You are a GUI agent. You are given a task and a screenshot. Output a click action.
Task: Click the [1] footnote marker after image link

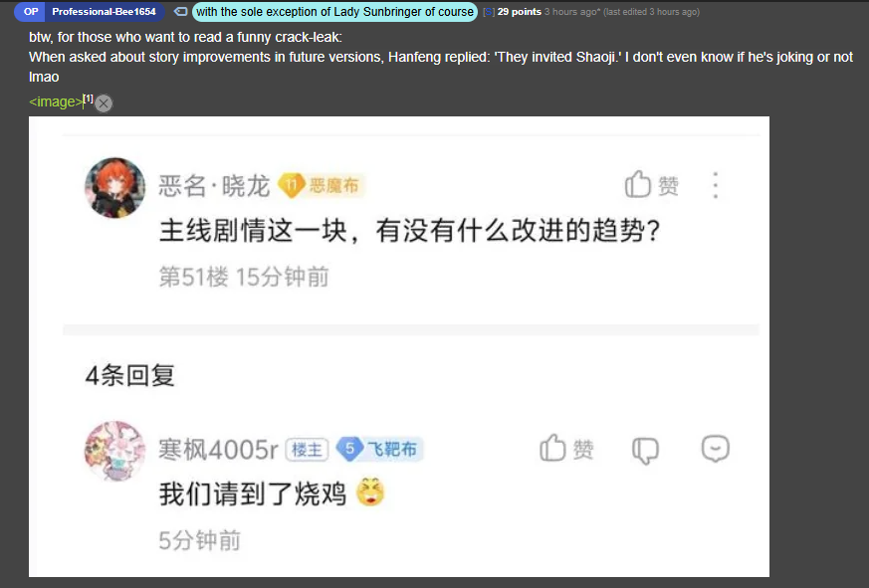(89, 98)
